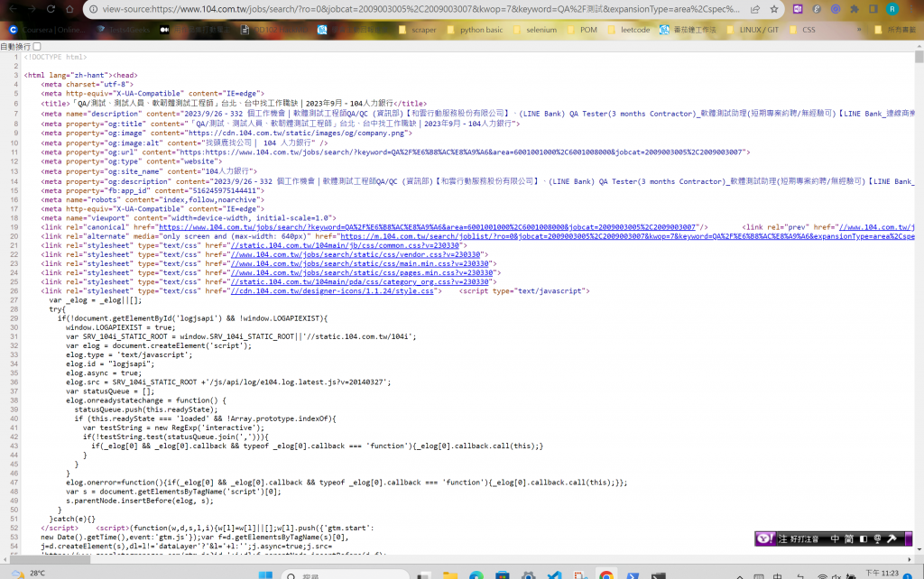This screenshot has width=924, height=579.
Task: Toggle the browser side panel icon
Action: [873, 9]
